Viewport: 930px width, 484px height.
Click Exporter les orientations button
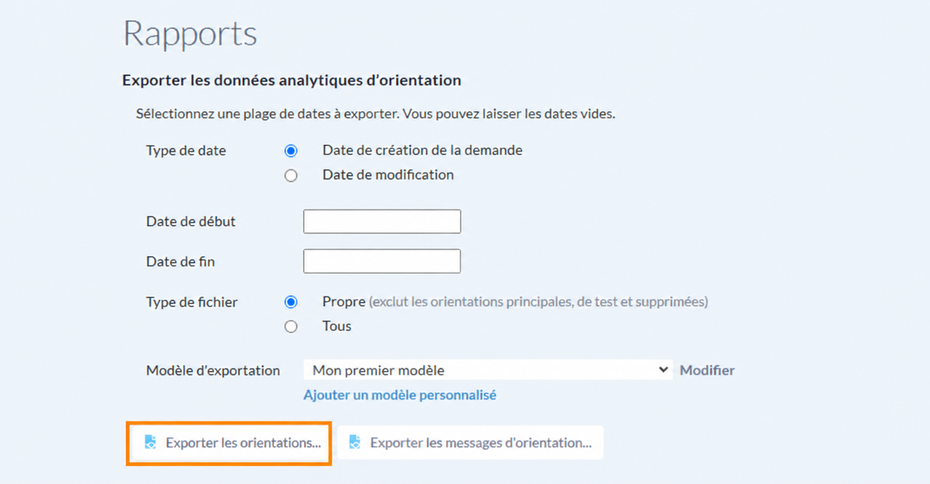230,442
